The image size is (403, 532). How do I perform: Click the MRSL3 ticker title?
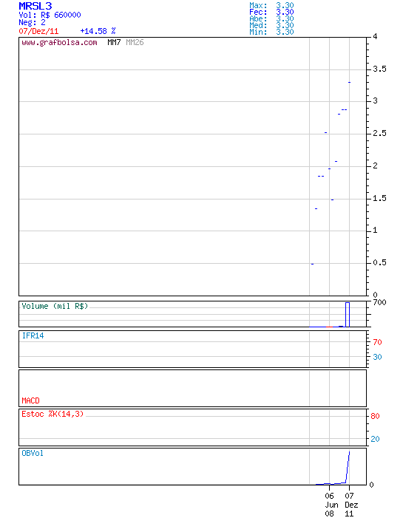coord(35,6)
